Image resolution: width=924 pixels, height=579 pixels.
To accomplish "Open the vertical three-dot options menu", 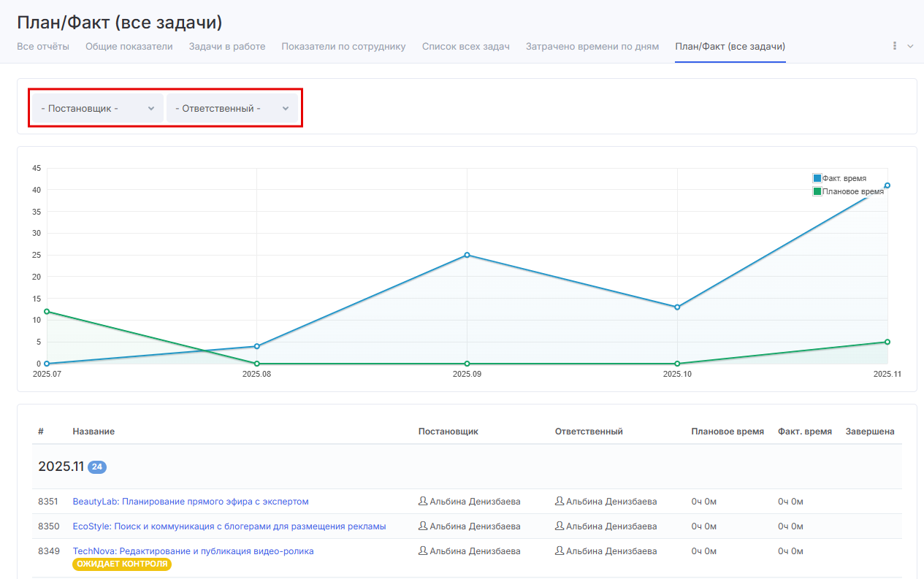I will [x=895, y=46].
